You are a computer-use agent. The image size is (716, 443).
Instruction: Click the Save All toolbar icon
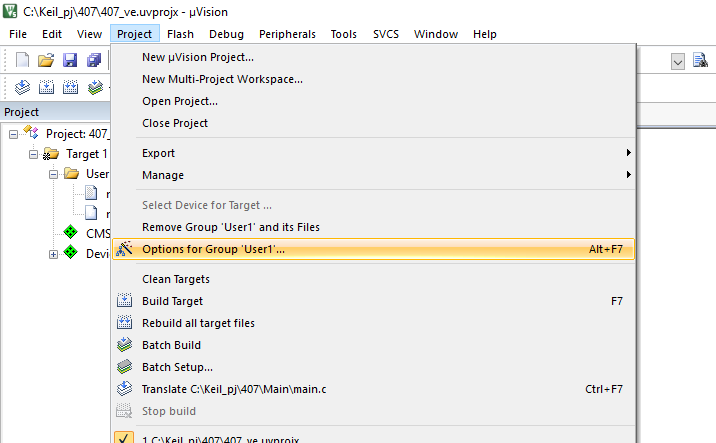point(94,60)
